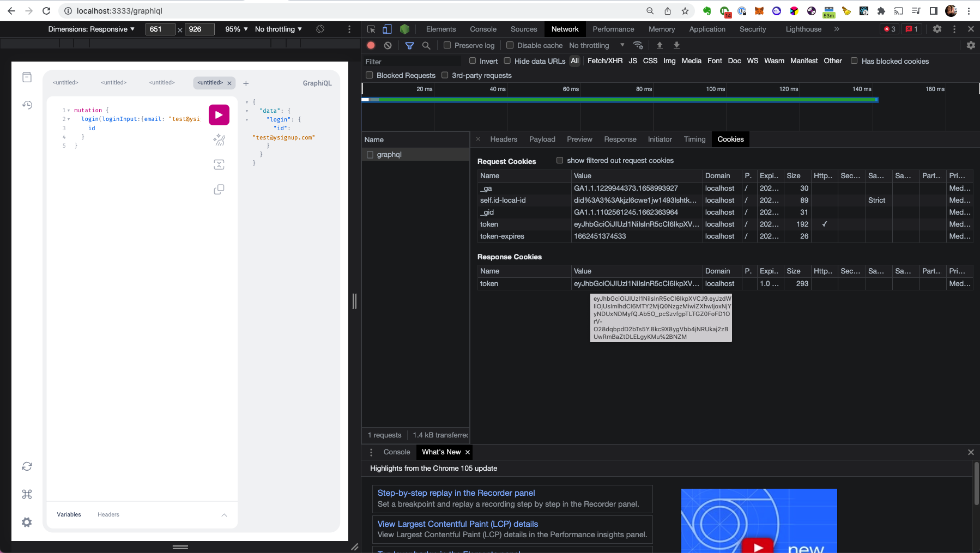Activate the inspect element picker icon

371,29
